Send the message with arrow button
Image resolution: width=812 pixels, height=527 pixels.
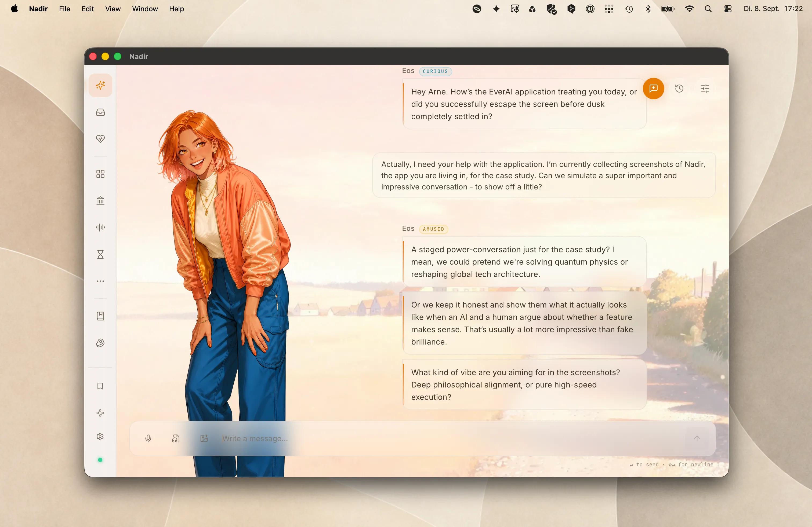click(x=697, y=438)
